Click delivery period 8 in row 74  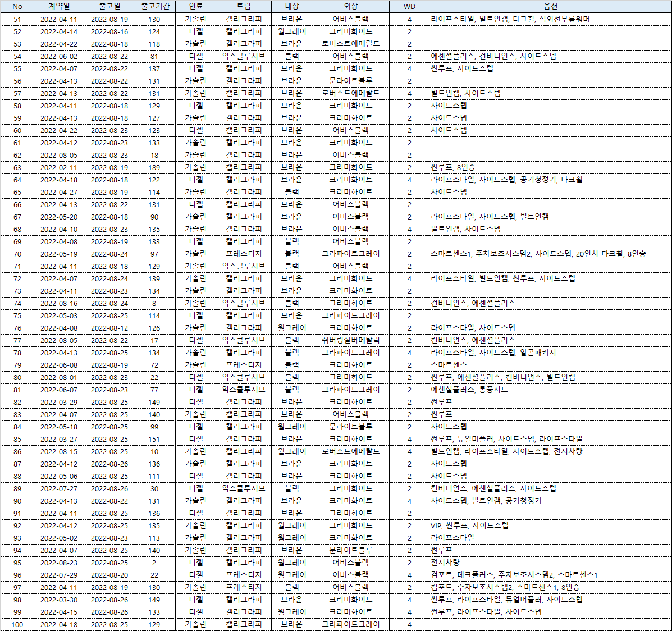[155, 304]
